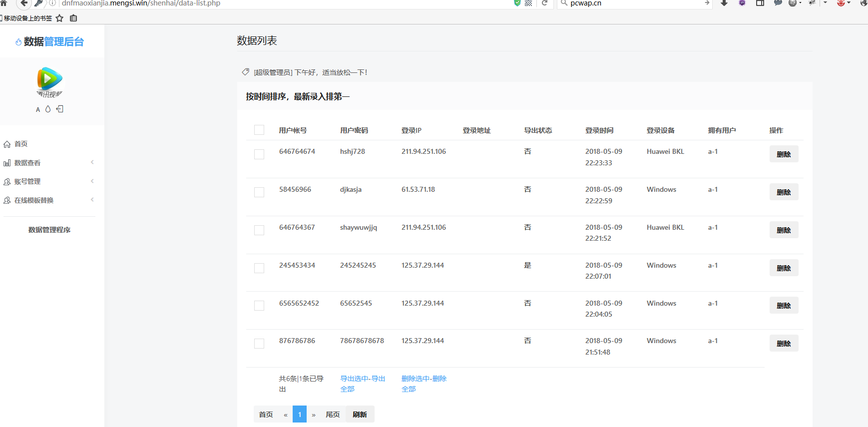This screenshot has height=427, width=868.
Task: Open dropdown arrow beside red extension icon
Action: [849, 3]
